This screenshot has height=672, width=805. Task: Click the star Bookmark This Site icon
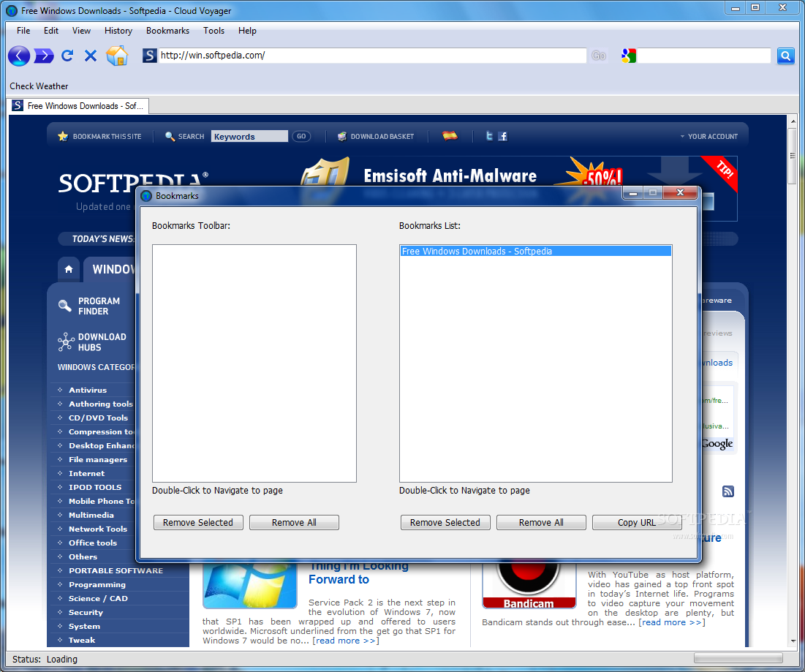63,136
